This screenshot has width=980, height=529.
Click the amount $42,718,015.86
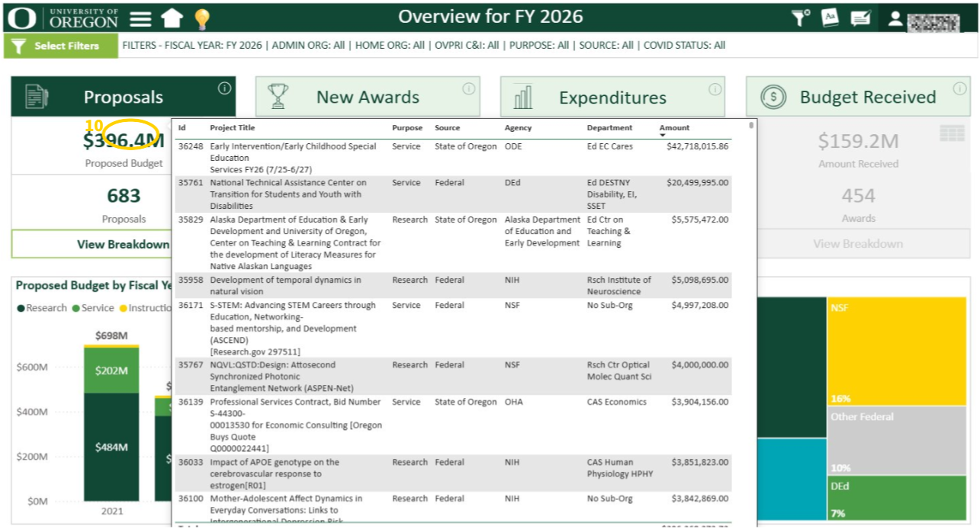point(697,146)
